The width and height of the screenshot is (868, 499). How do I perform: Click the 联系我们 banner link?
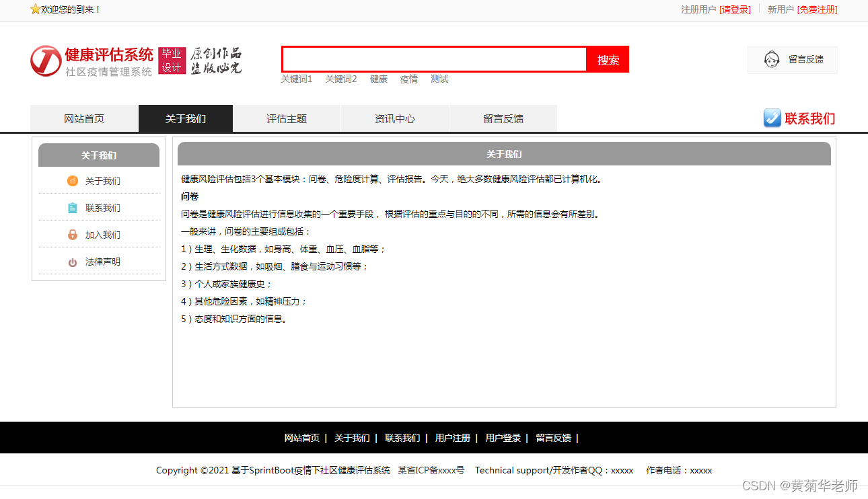799,118
